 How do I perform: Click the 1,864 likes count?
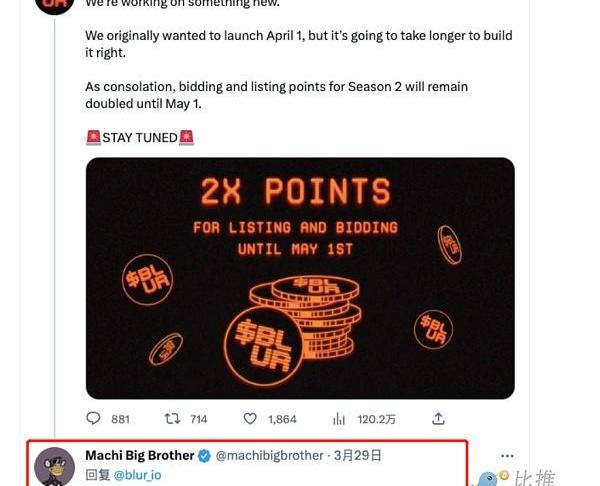coord(283,419)
